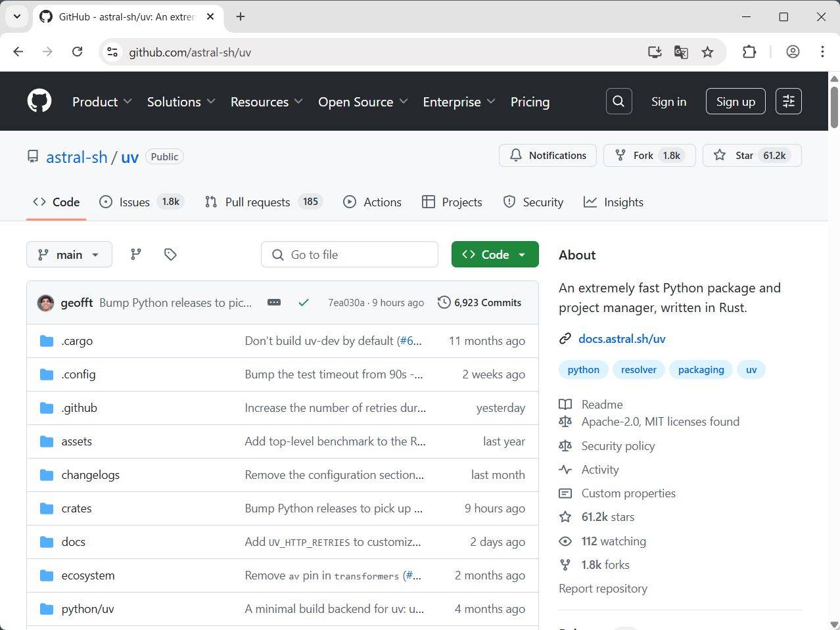The height and width of the screenshot is (630, 840).
Task: Click the packaging topic tag
Action: tap(701, 370)
